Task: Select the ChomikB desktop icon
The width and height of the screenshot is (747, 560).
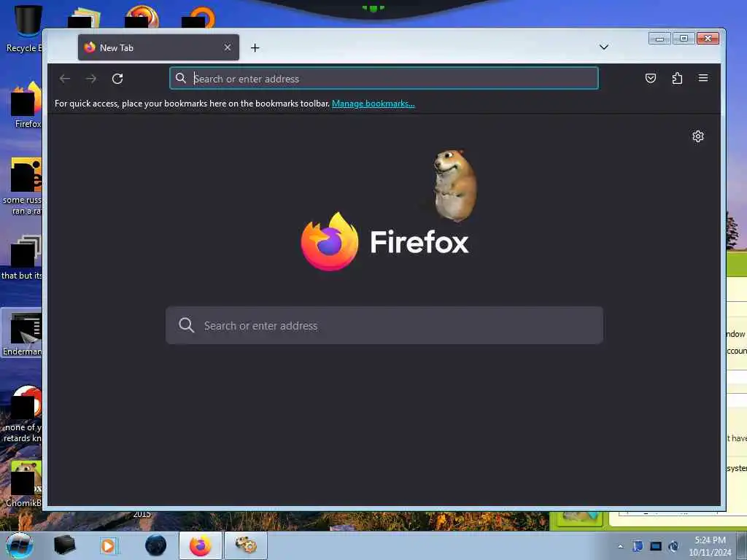Action: (x=25, y=483)
